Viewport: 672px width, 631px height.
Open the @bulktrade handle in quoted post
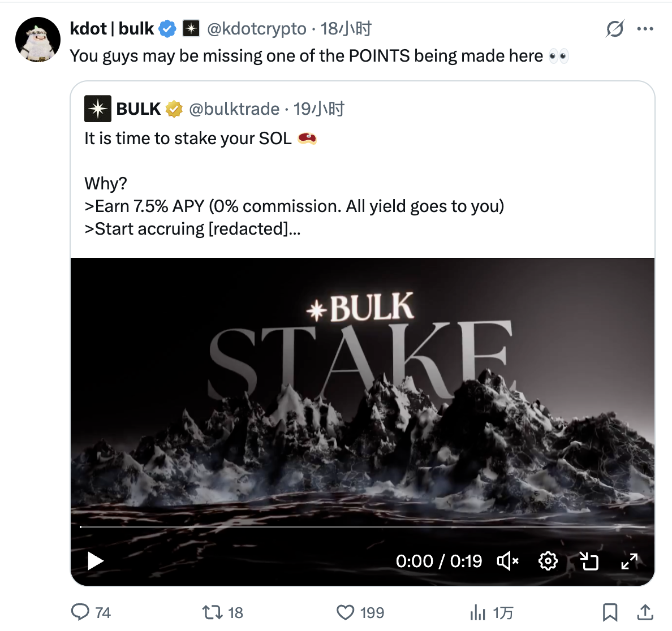(x=234, y=109)
